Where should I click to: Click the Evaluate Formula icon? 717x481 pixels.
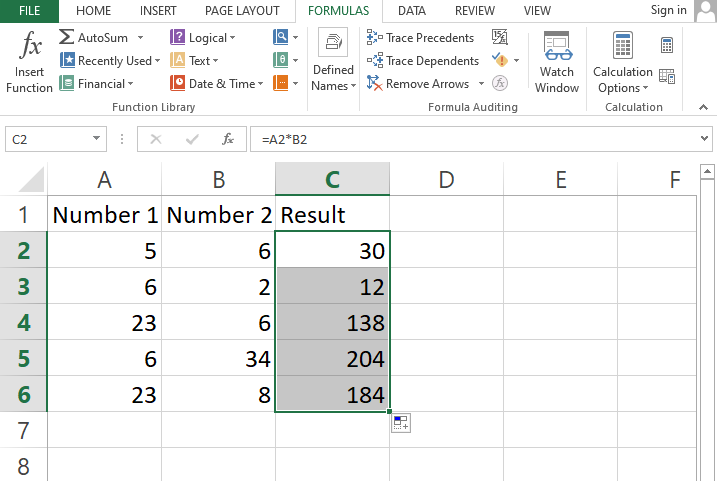pyautogui.click(x=500, y=84)
